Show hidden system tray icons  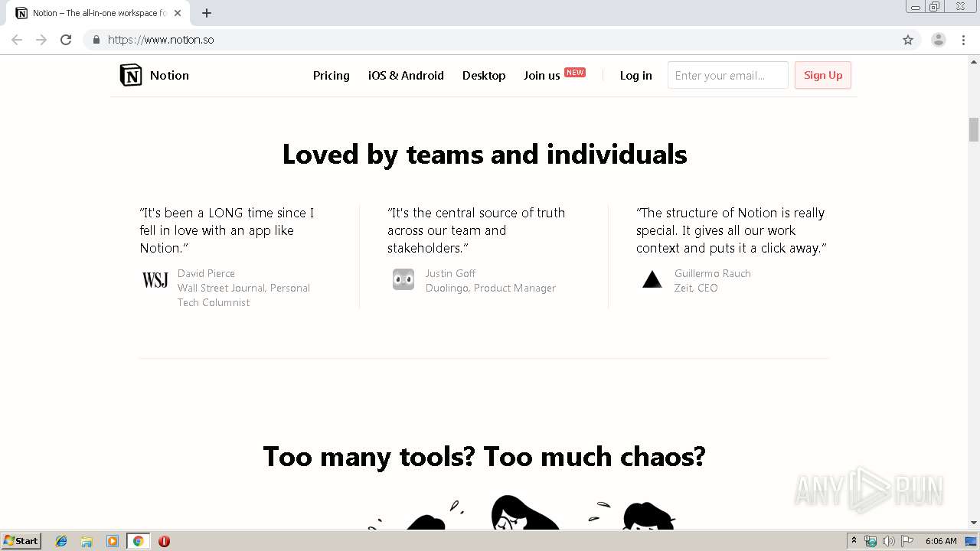click(854, 541)
